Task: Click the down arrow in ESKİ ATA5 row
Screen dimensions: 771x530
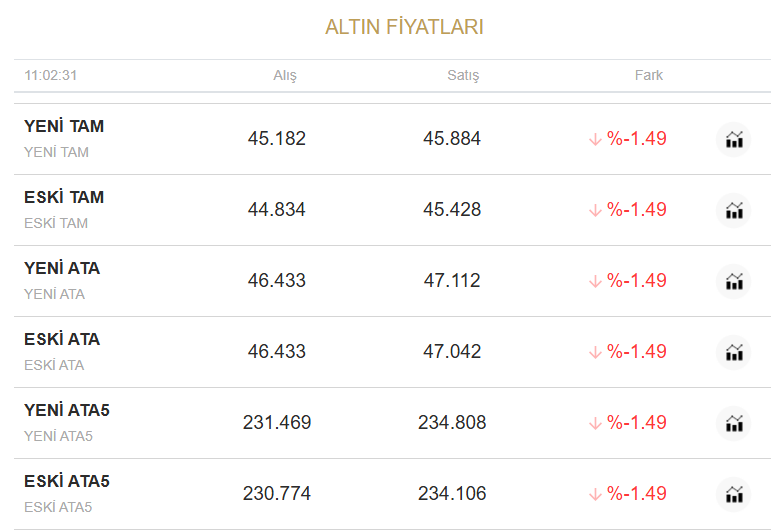Action: coord(595,494)
